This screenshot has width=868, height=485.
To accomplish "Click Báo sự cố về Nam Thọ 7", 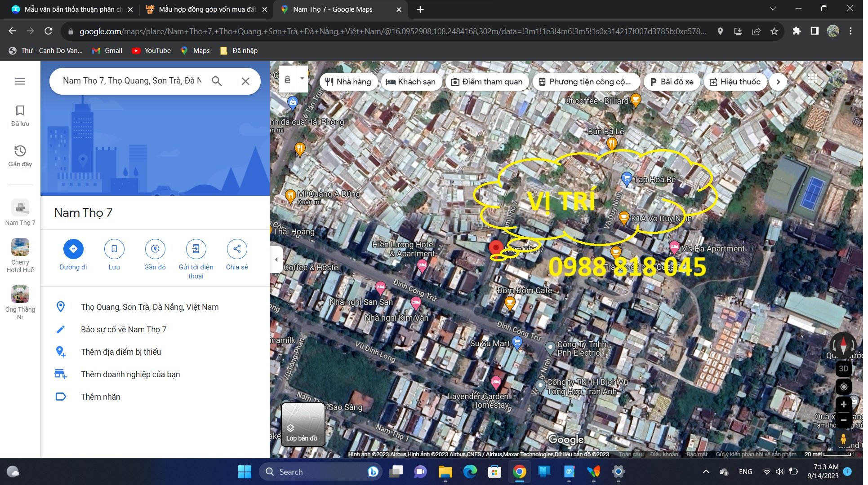I will 124,330.
